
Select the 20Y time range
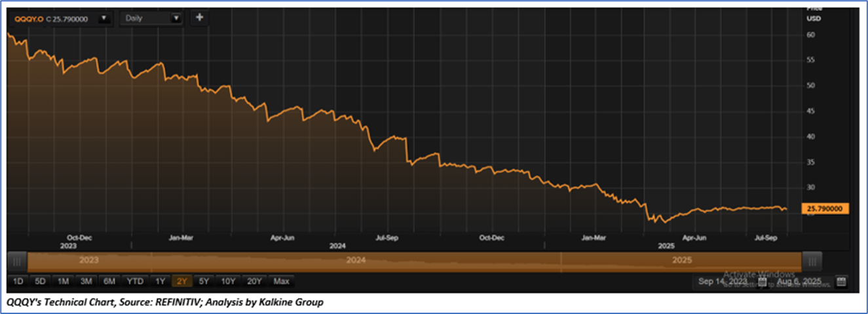click(254, 281)
